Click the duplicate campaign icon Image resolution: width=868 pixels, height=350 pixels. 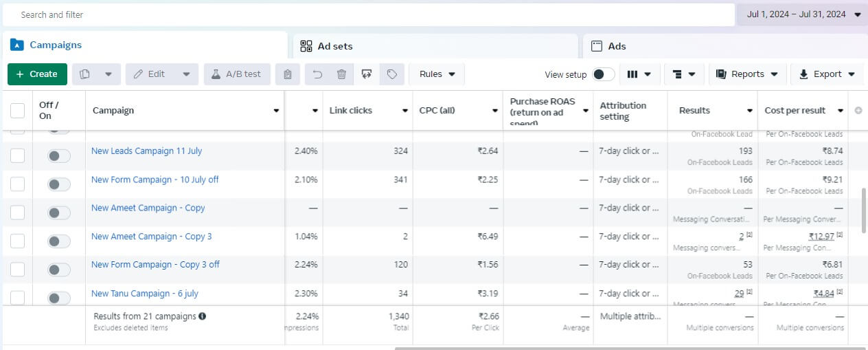[86, 74]
